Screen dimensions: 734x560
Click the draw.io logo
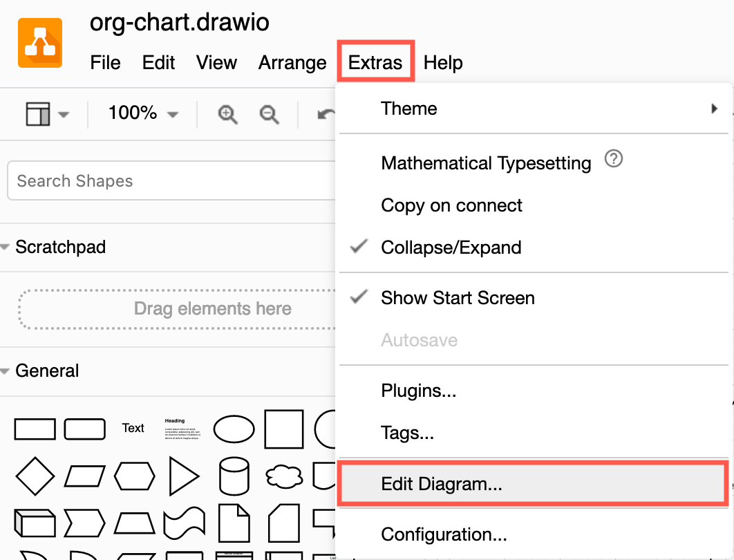(39, 42)
